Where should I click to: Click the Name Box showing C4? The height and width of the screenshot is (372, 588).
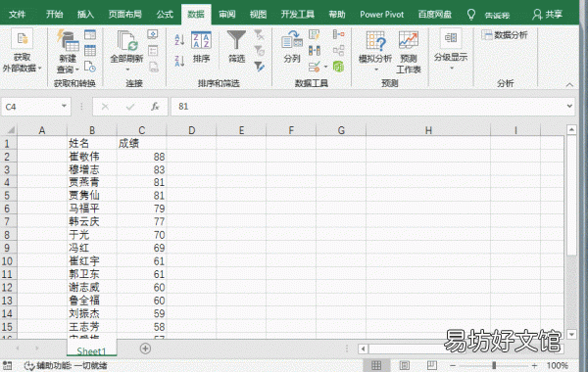tap(30, 107)
